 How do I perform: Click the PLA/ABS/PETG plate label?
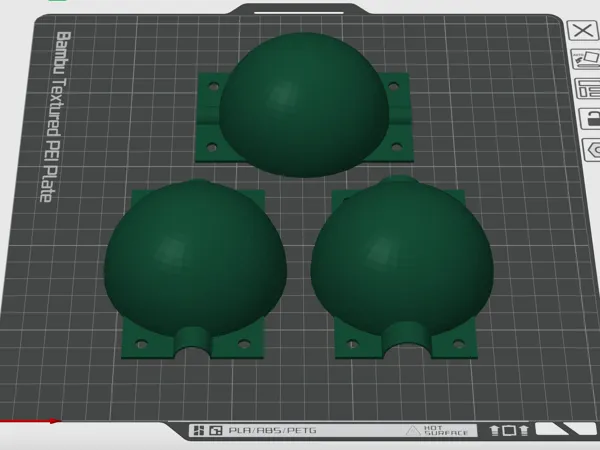[272, 430]
